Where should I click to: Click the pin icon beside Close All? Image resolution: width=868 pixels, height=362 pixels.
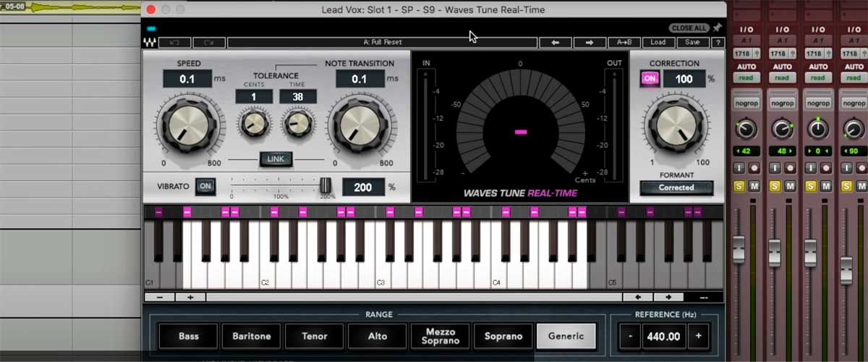coord(717,28)
